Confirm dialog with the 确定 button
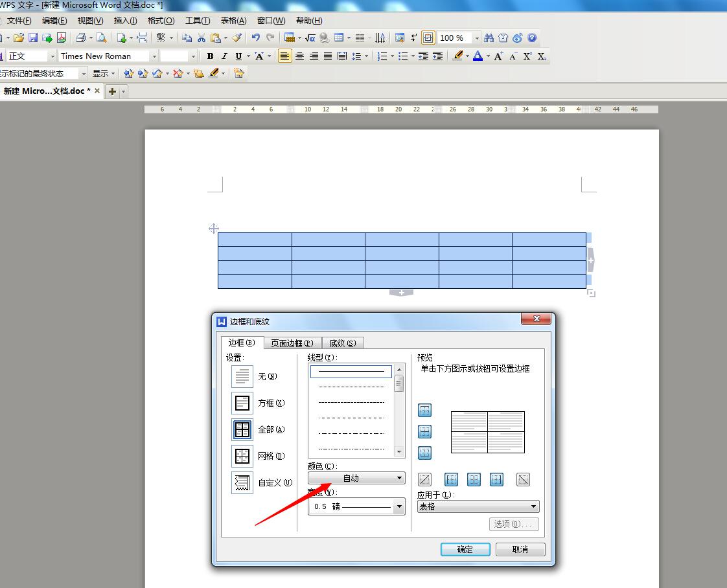Viewport: 727px width, 588px height. coord(465,549)
